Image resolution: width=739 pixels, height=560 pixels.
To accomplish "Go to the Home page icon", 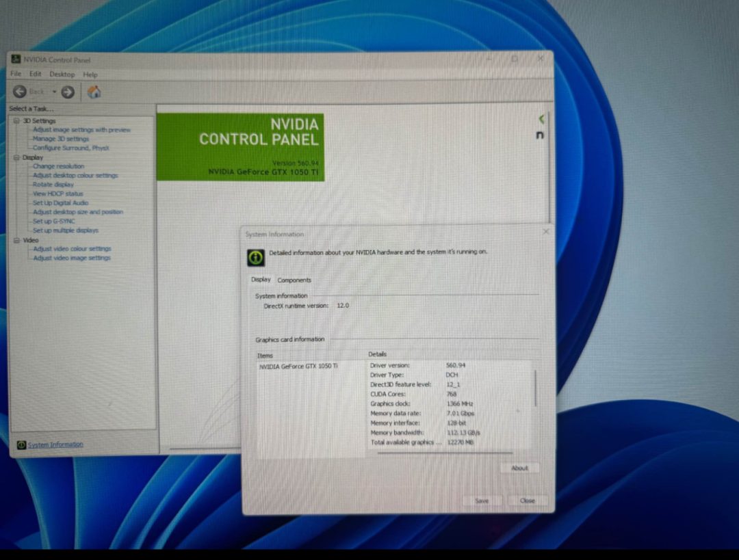I will point(94,92).
